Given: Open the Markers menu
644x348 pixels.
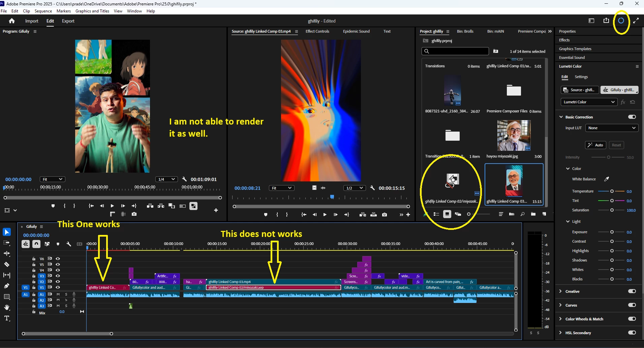Looking at the screenshot, I should click(x=64, y=11).
